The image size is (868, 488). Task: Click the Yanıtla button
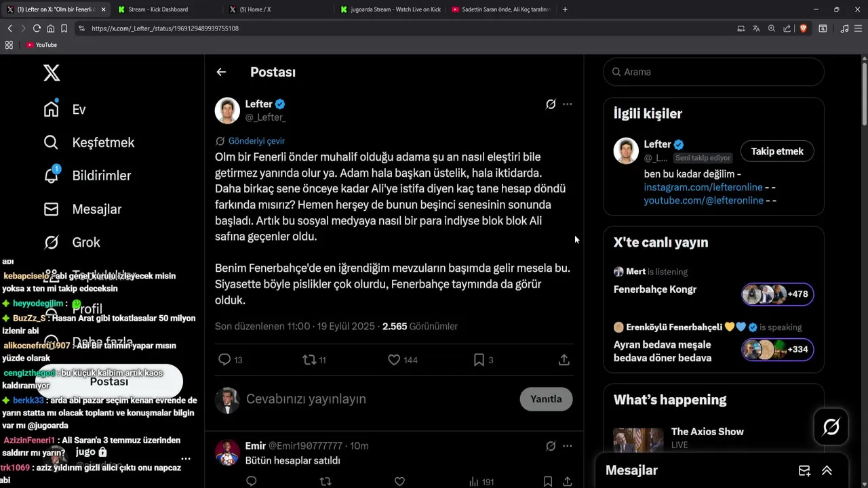(546, 399)
